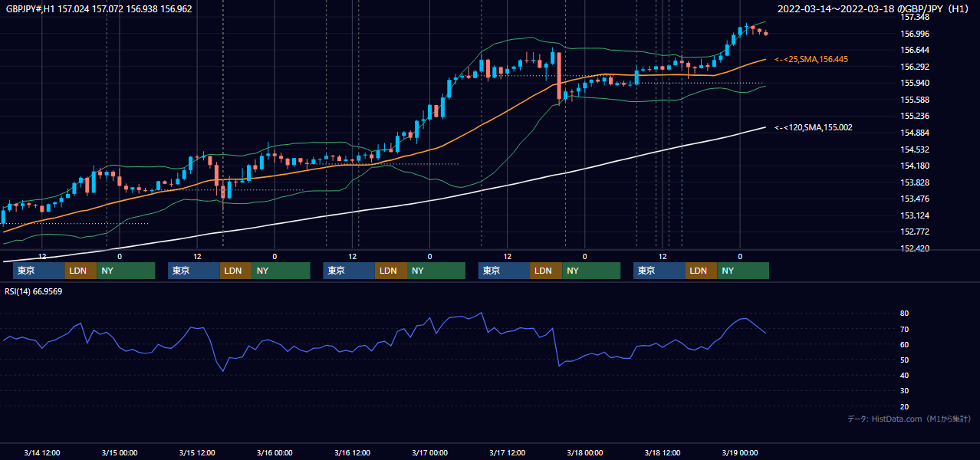
Task: Click RSI scale level 80
Action: [905, 314]
